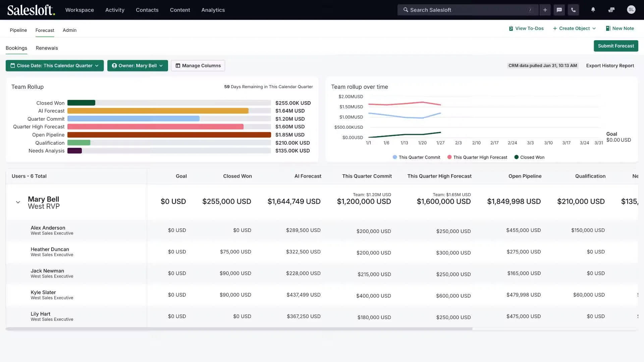Select the Bookings tab
This screenshot has width=644, height=362.
[x=16, y=48]
